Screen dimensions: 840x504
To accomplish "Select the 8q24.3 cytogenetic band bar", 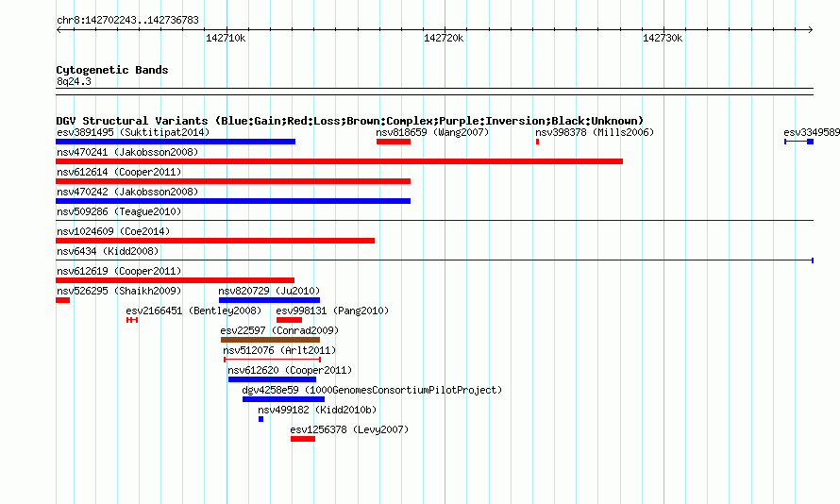I will (x=434, y=92).
